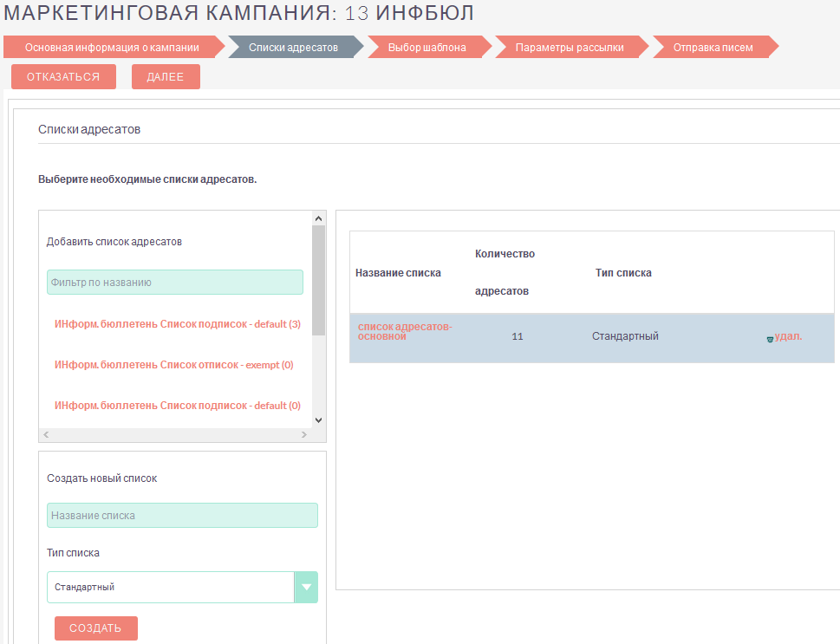Expand the list type selector for the new list
840x644 pixels.
(305, 587)
